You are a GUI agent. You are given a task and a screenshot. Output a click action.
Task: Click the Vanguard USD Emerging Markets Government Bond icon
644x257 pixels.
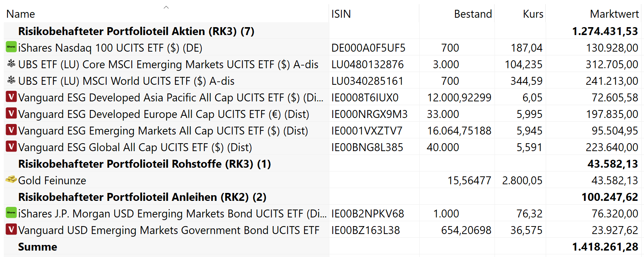coord(11,229)
